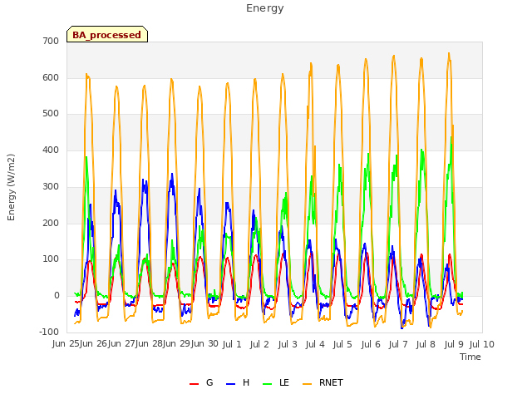
Task: Click the H legend label
Action: click(246, 382)
